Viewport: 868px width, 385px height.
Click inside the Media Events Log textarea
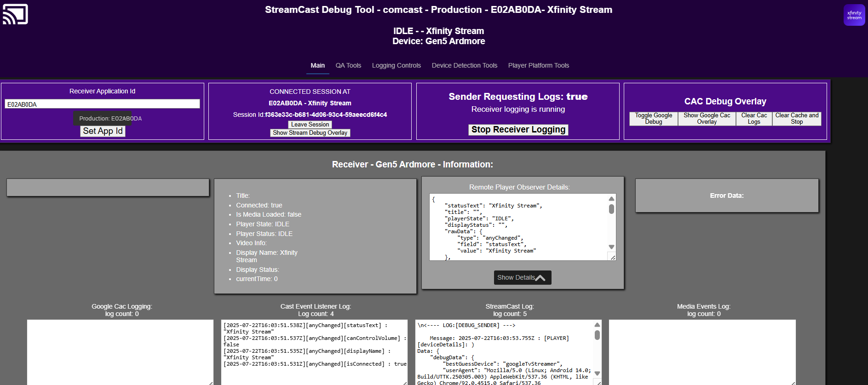pyautogui.click(x=702, y=352)
